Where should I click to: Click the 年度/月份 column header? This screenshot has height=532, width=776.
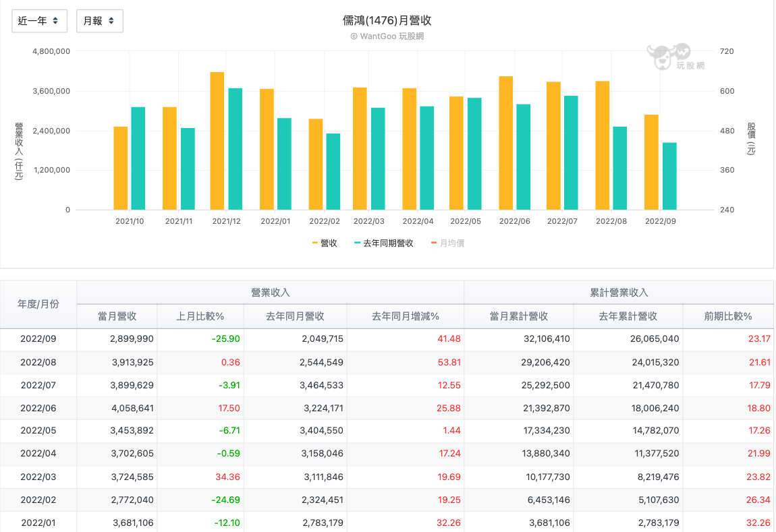pyautogui.click(x=38, y=304)
